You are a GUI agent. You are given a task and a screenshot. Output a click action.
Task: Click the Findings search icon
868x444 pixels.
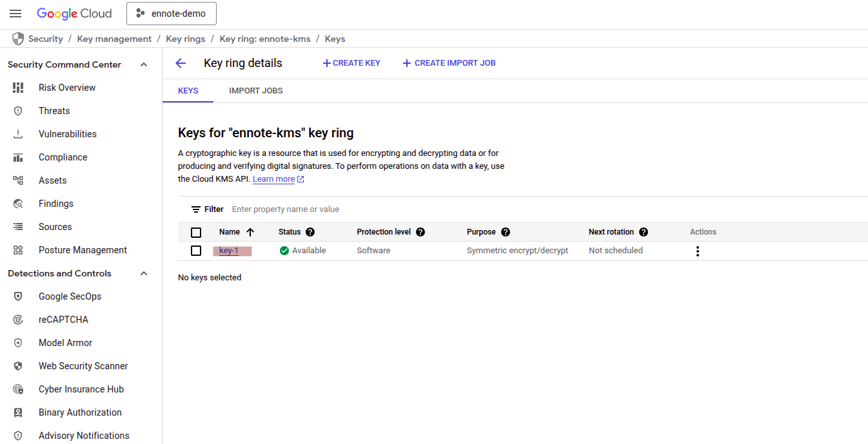point(18,204)
